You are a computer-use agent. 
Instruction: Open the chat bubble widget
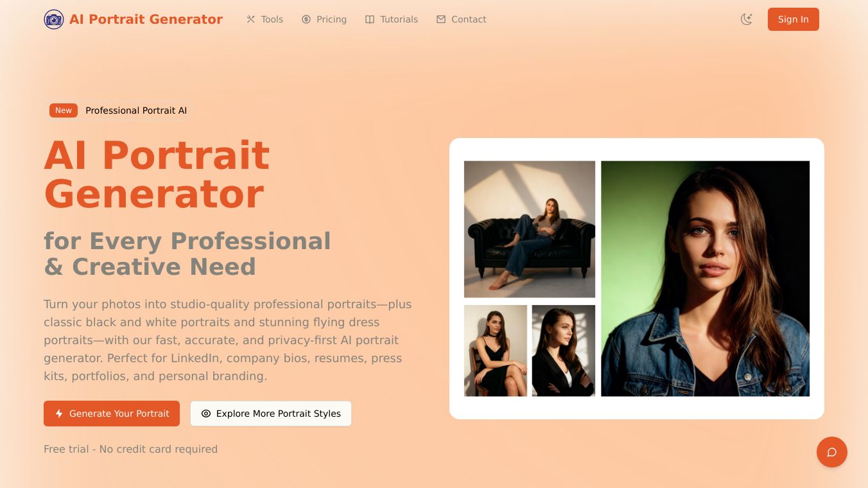click(x=832, y=452)
